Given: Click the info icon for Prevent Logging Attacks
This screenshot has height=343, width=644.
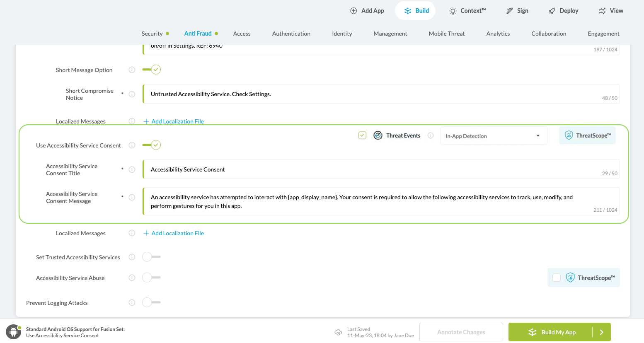Looking at the screenshot, I should pos(132,303).
